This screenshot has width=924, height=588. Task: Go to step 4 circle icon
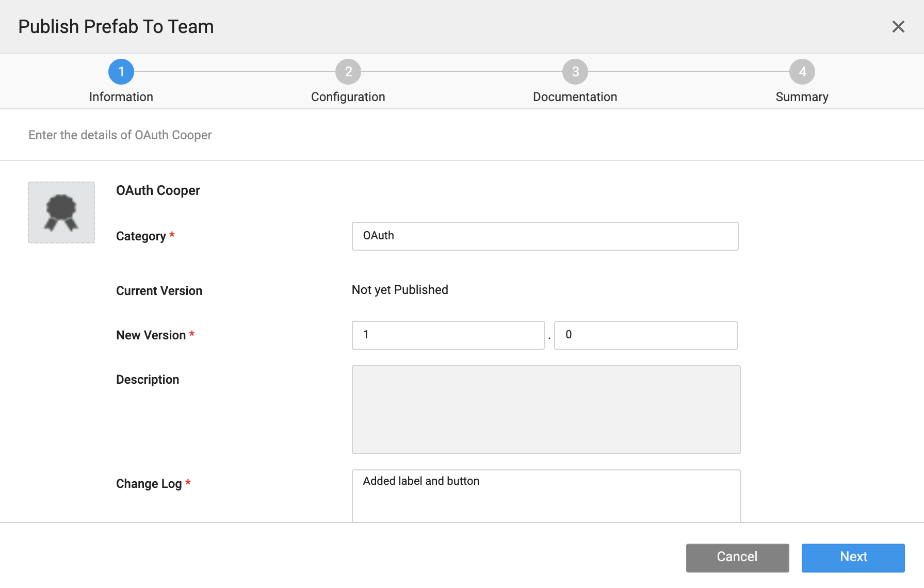pos(802,72)
